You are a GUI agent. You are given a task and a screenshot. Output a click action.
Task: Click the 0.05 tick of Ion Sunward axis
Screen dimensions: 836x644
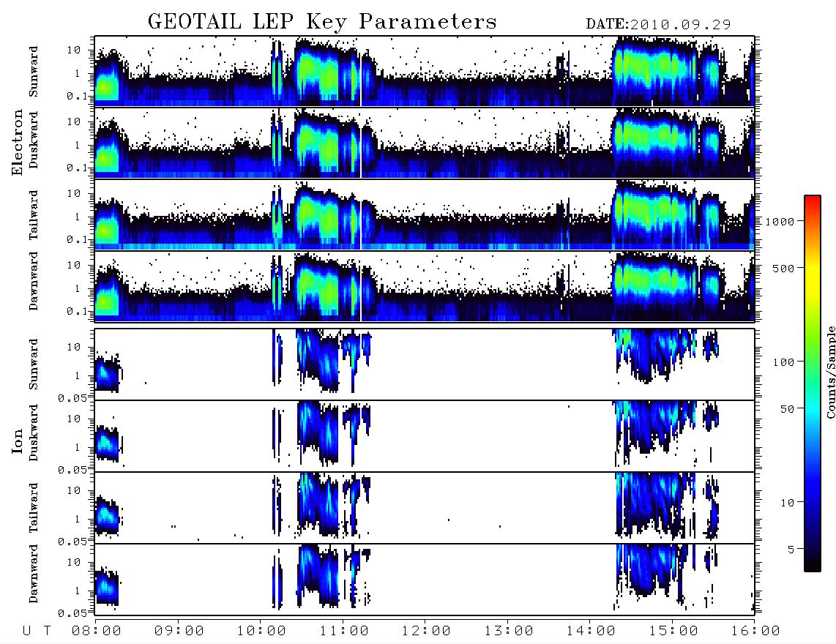72,398
